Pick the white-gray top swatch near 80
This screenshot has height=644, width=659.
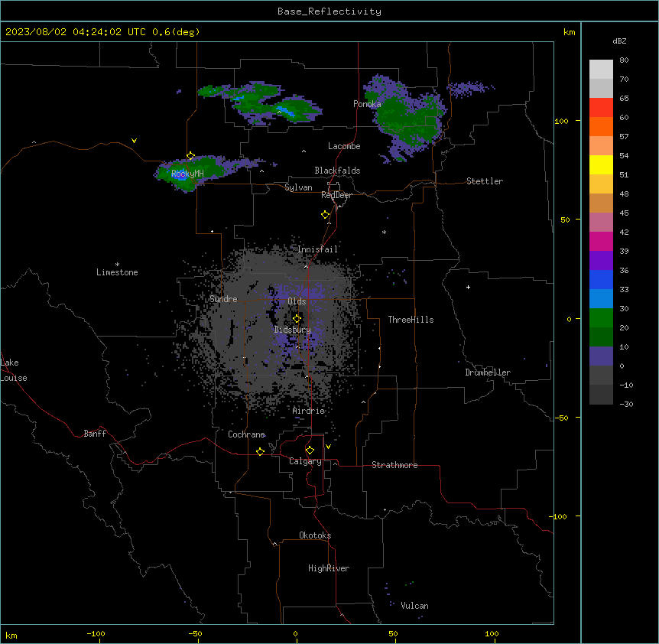[x=601, y=70]
